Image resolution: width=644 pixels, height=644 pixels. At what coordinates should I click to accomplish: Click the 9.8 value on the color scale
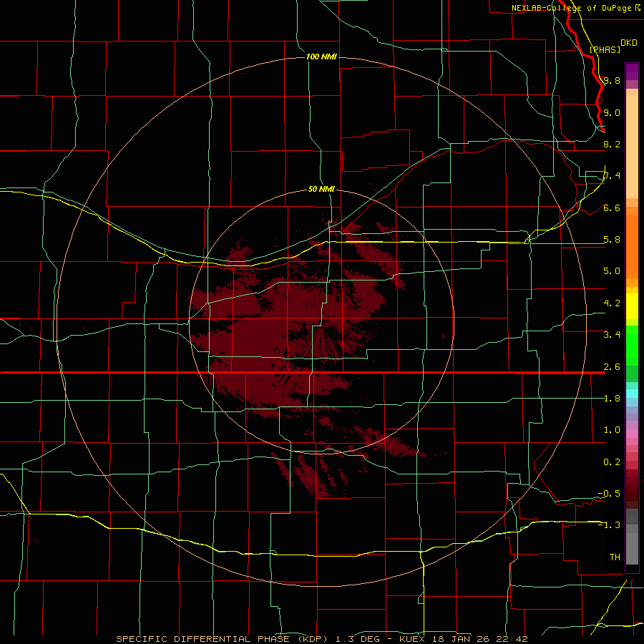click(612, 80)
